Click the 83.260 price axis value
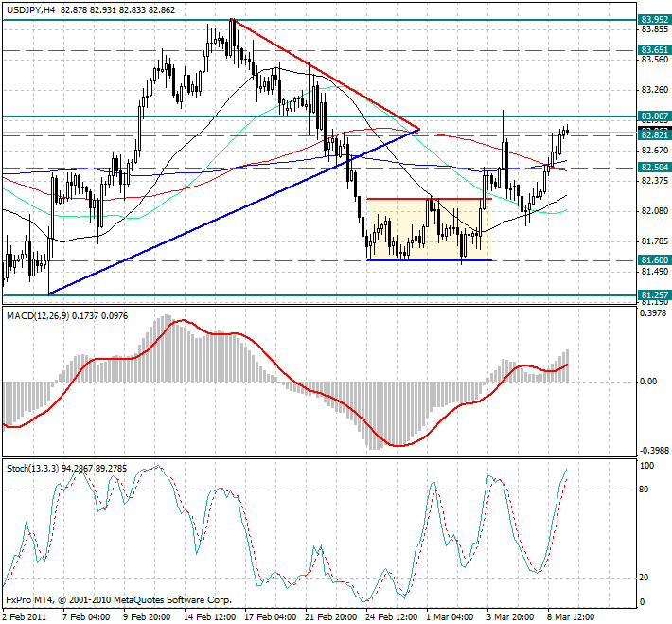 click(x=655, y=90)
